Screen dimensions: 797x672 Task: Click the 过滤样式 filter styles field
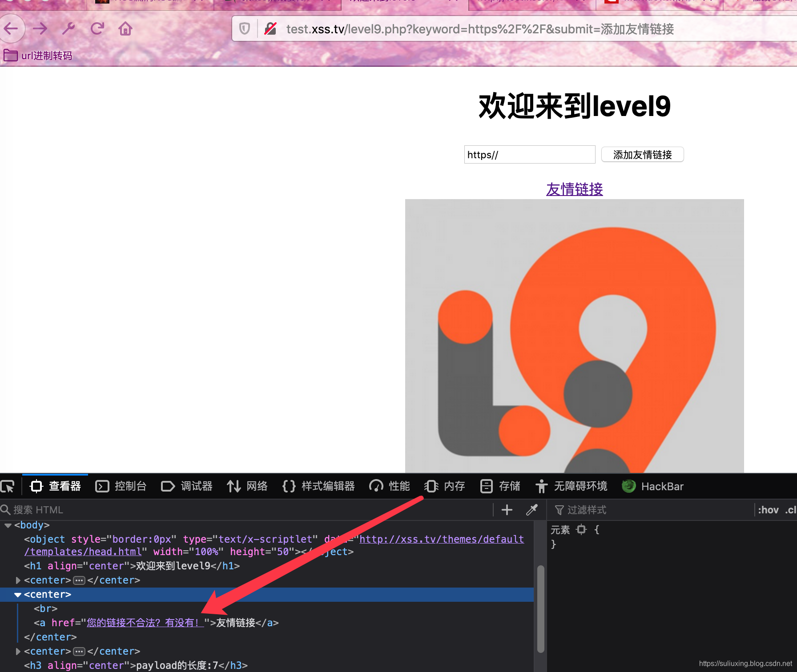coord(652,510)
